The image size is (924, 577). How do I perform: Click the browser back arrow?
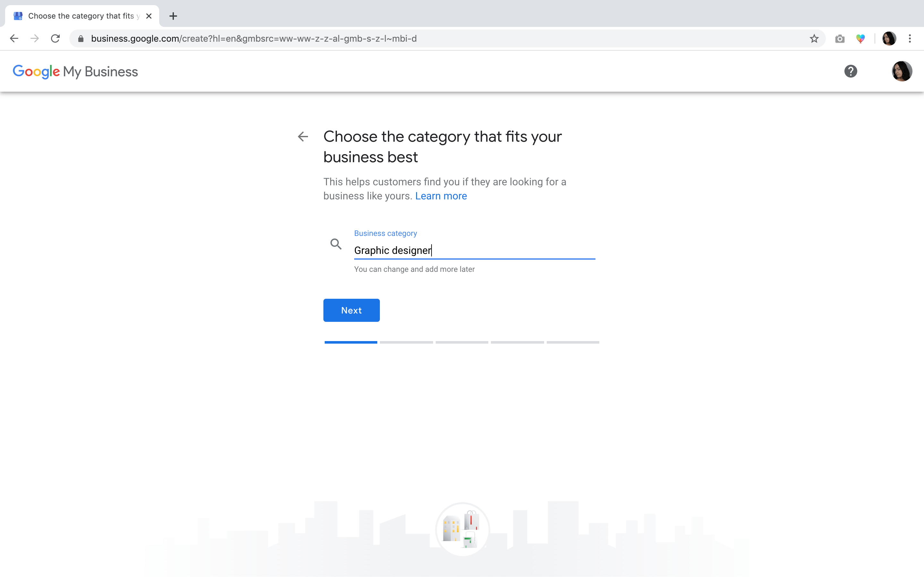(x=14, y=38)
